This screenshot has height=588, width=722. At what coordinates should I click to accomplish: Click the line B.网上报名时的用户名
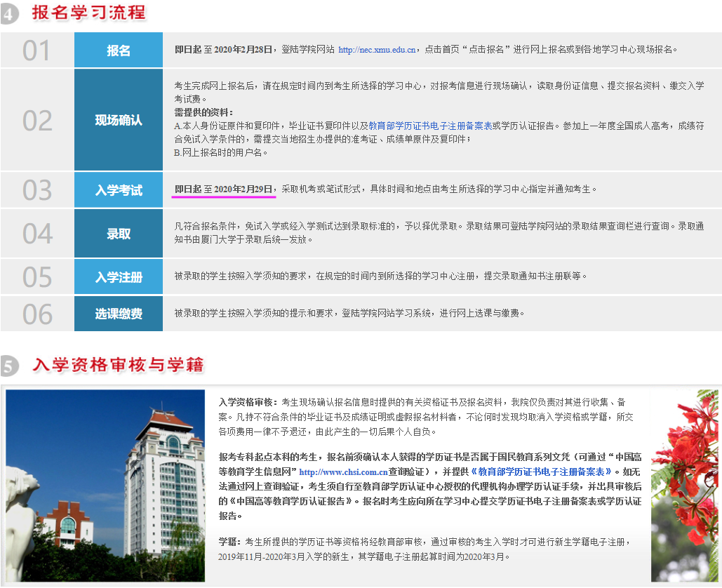(220, 152)
